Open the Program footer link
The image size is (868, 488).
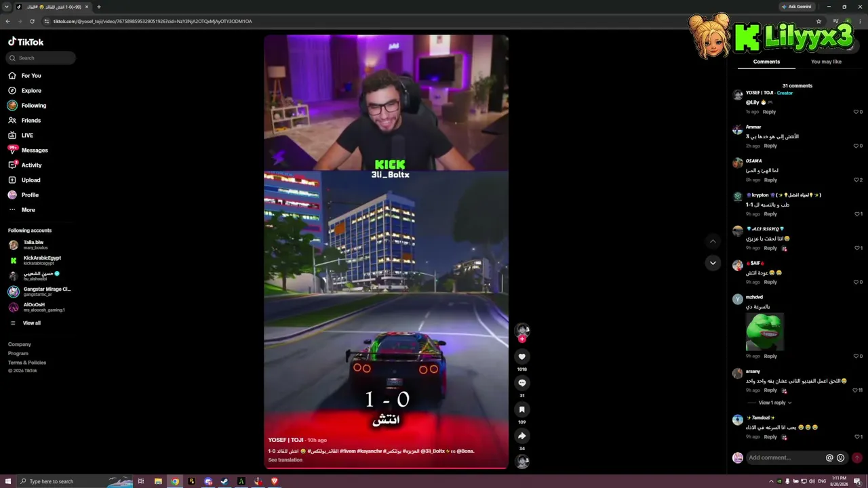tap(18, 353)
